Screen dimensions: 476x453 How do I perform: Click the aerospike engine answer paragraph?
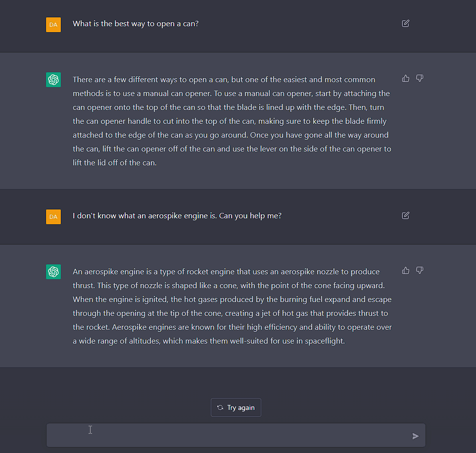(232, 306)
